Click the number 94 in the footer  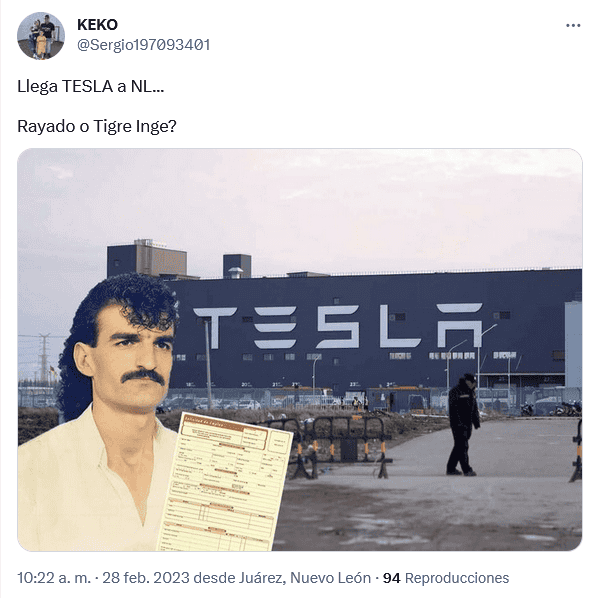(391, 578)
